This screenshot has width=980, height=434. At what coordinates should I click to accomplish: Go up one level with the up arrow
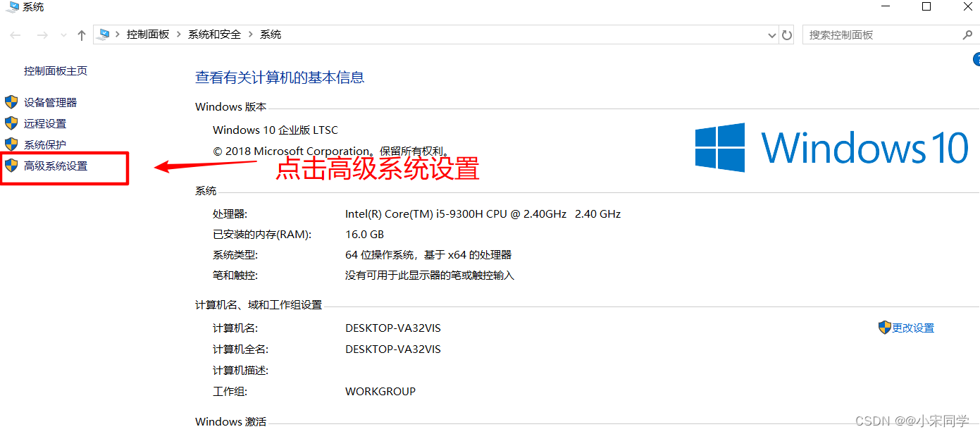coord(82,35)
